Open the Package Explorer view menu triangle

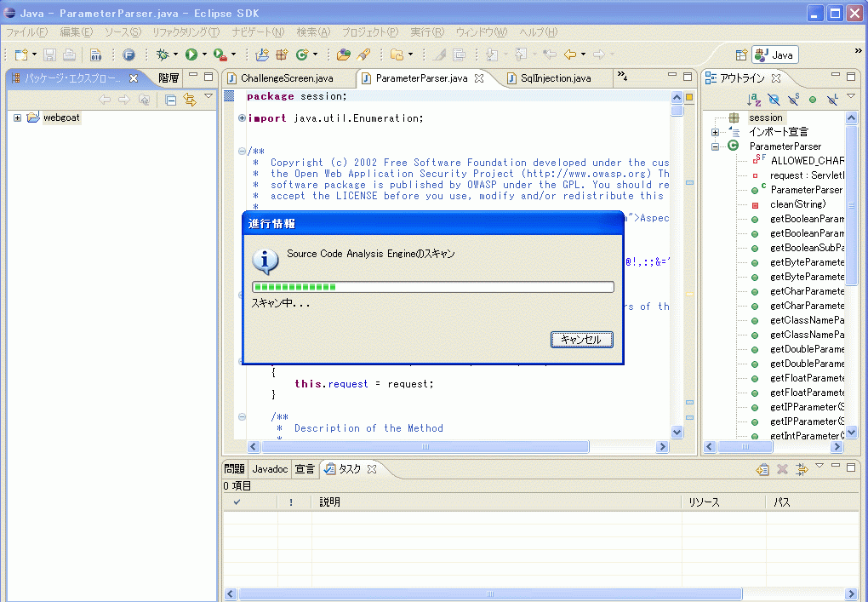208,96
